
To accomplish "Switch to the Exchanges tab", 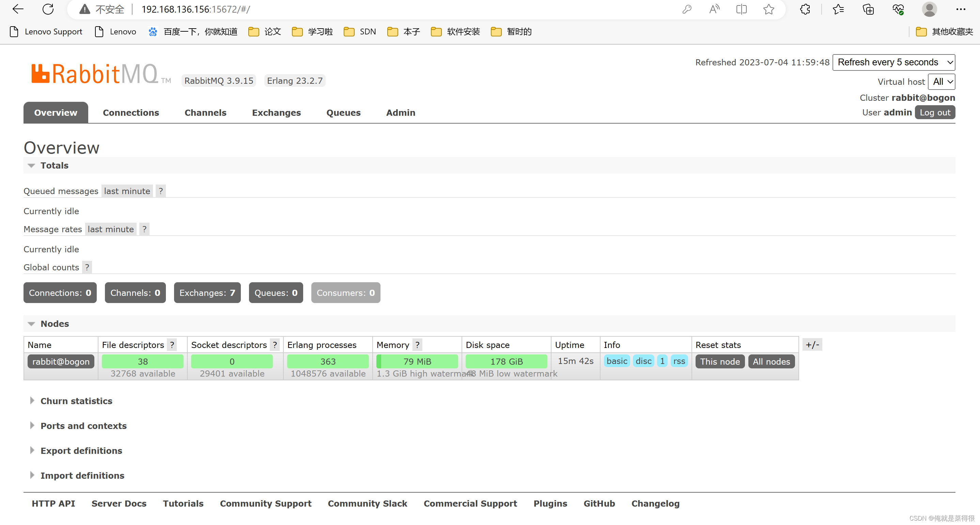I will [276, 113].
